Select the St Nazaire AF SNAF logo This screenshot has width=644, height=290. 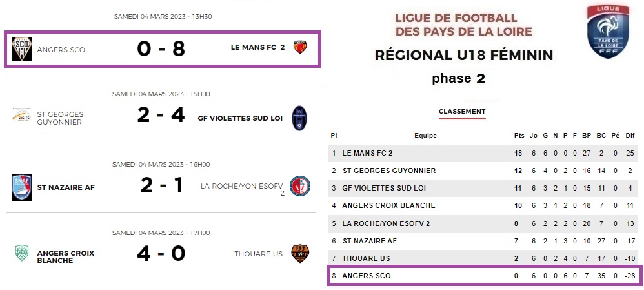click(22, 187)
